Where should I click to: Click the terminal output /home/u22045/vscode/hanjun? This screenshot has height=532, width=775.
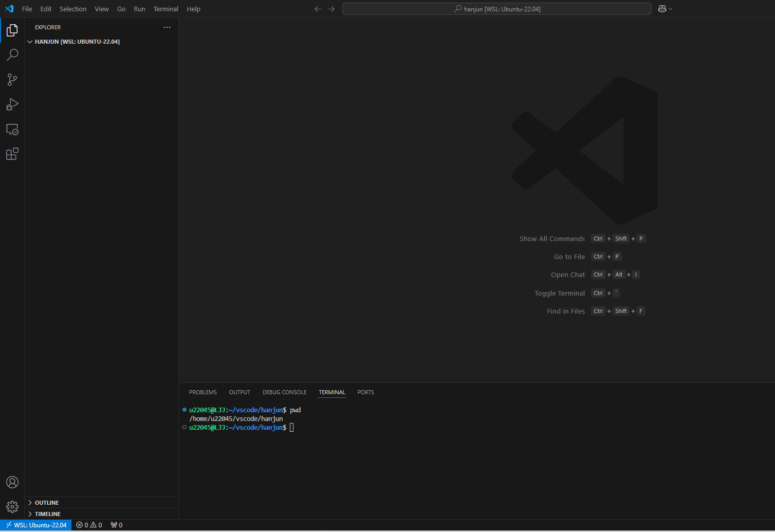point(236,419)
